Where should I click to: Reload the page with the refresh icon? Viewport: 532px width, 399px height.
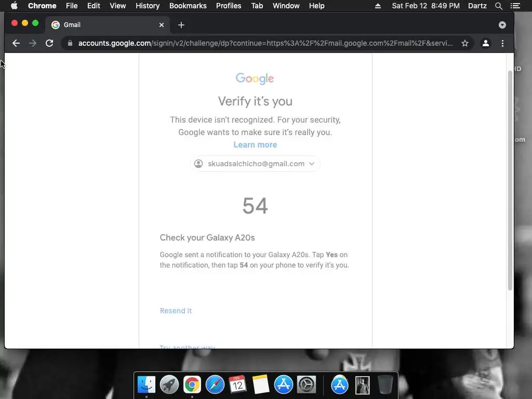49,43
